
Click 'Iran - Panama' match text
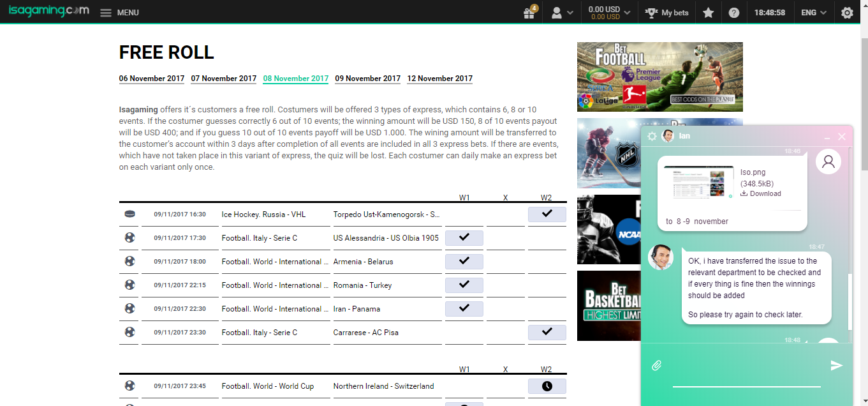point(357,309)
